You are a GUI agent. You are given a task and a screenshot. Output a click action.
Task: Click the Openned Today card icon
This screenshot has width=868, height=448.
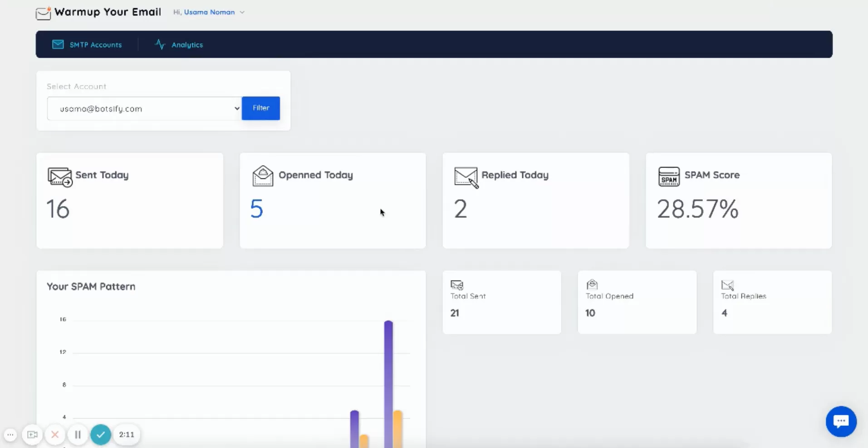[263, 176]
